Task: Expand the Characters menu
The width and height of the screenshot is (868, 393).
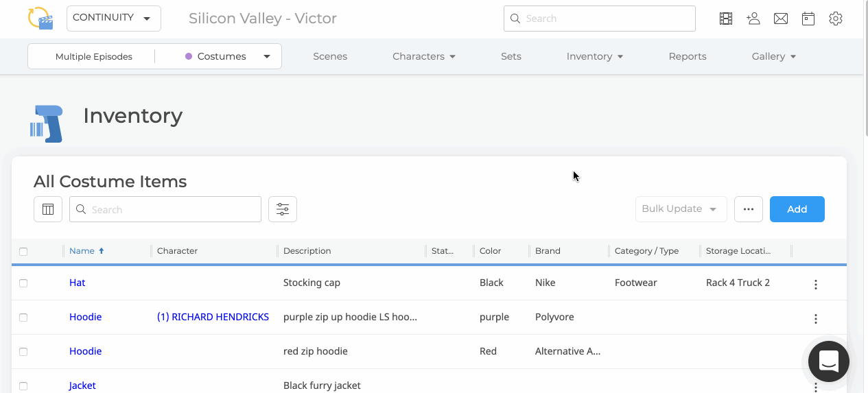Action: tap(424, 56)
